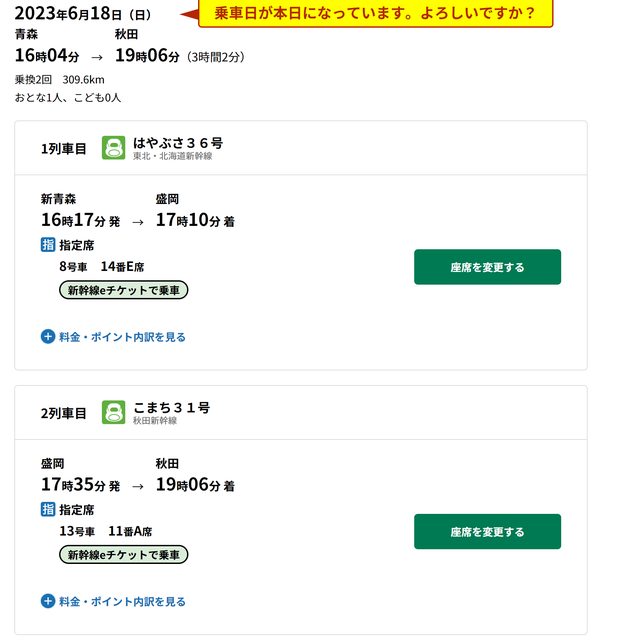632x640 pixels.
Task: Click the arrow between 17時35分発 and 19時06分着
Action: tap(137, 486)
